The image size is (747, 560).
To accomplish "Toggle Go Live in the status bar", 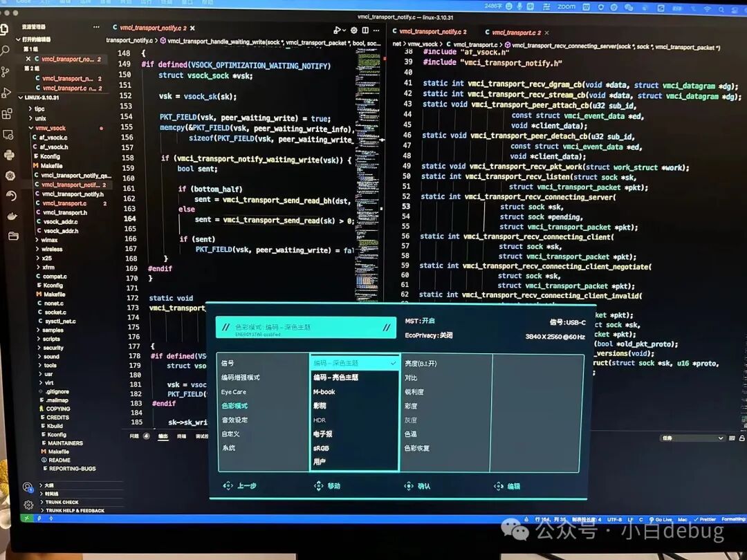I will click(x=661, y=519).
